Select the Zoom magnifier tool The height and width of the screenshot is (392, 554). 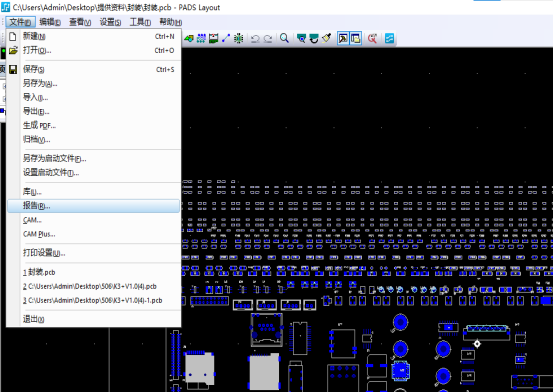tap(284, 38)
